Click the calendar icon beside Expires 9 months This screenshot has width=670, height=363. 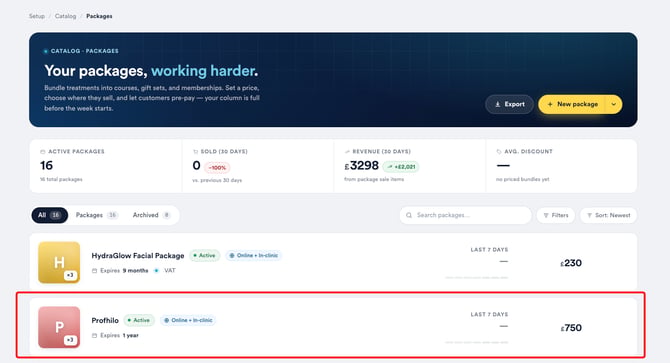coord(94,271)
